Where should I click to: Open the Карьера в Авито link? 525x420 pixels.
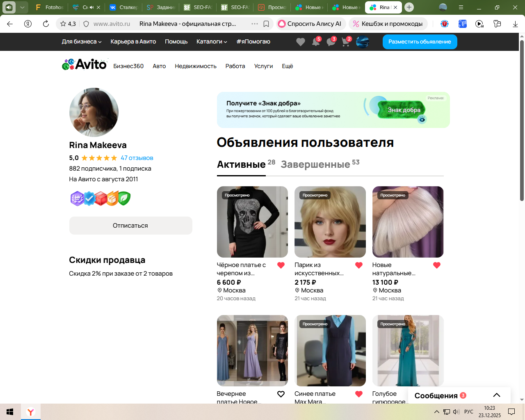133,41
